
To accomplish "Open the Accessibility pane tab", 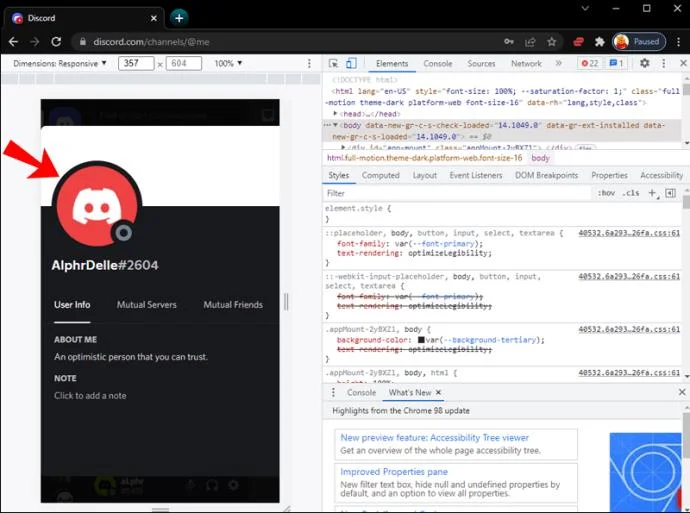I will pyautogui.click(x=661, y=175).
